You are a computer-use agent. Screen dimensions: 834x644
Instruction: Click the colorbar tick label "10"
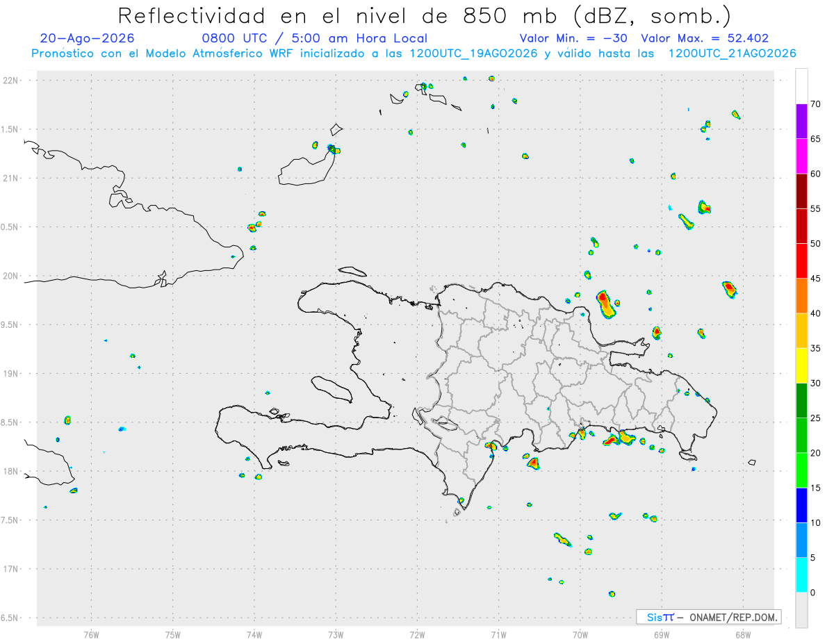click(815, 523)
